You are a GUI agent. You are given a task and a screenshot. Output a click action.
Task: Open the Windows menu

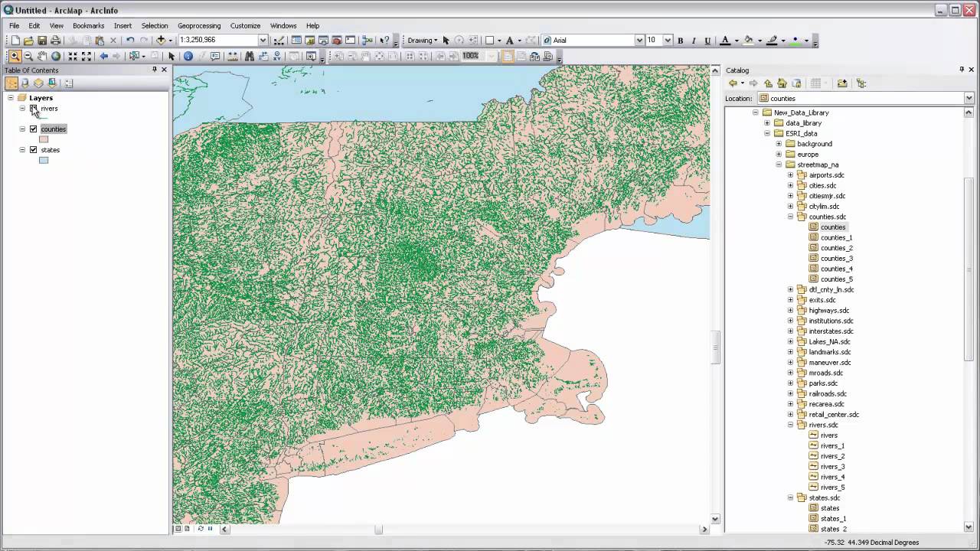(x=283, y=25)
